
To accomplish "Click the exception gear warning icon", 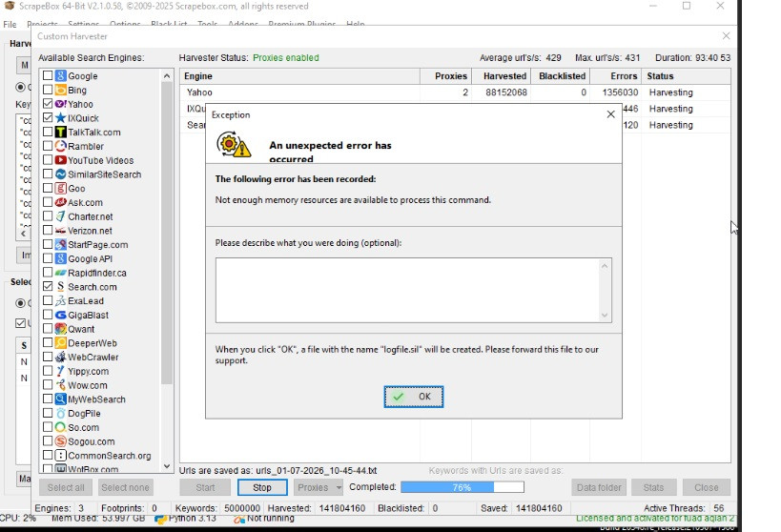I will (234, 145).
